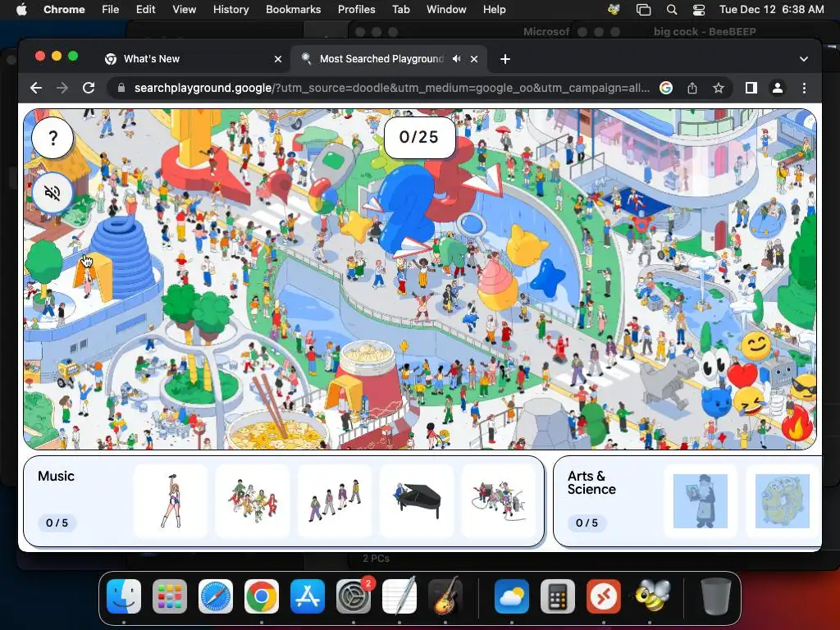The image size is (840, 630).
Task: Open Remote Desktop app in Dock
Action: tap(604, 596)
